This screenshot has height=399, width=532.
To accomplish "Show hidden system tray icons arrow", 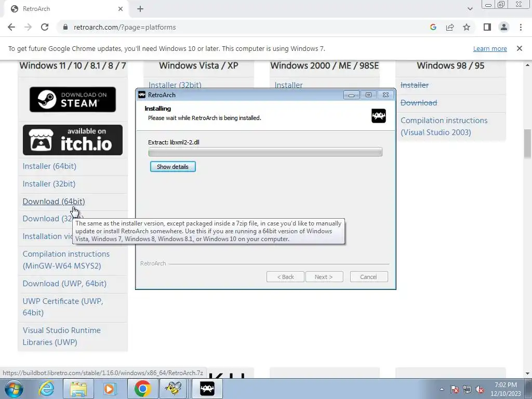I will (442, 389).
